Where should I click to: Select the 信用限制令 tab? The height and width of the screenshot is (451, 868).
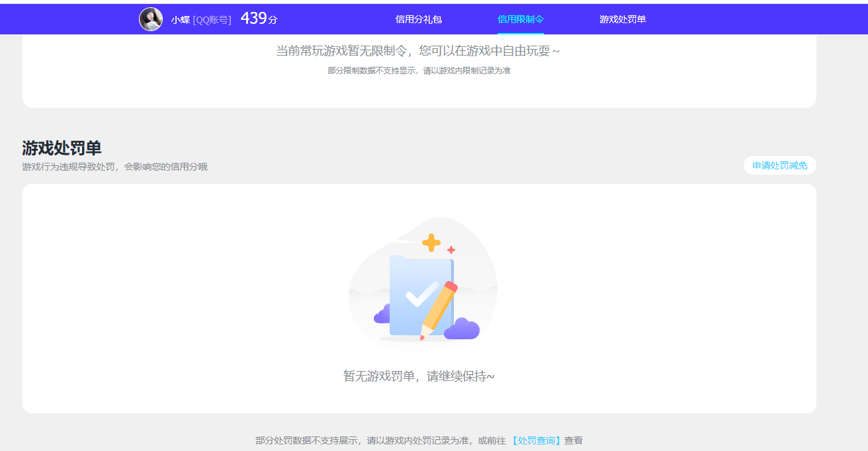521,19
